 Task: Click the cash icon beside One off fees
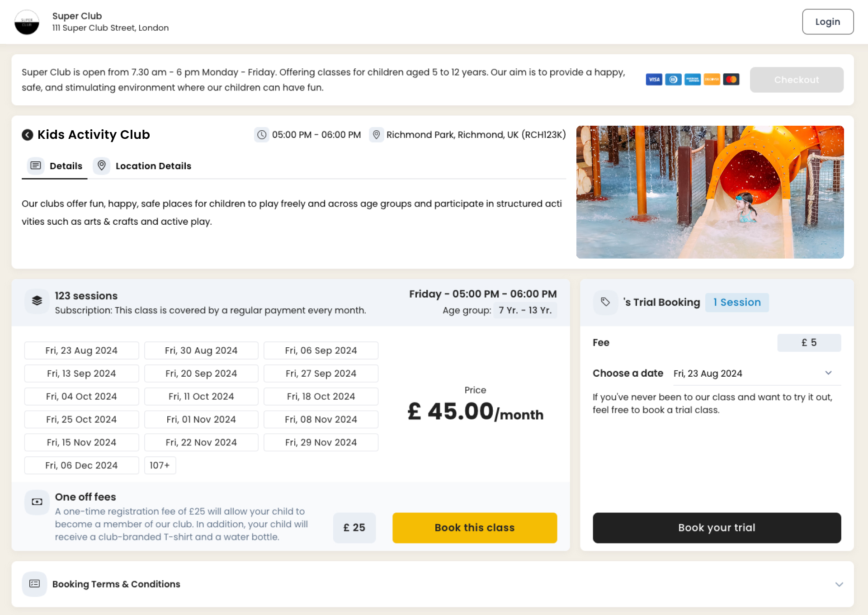tap(37, 502)
